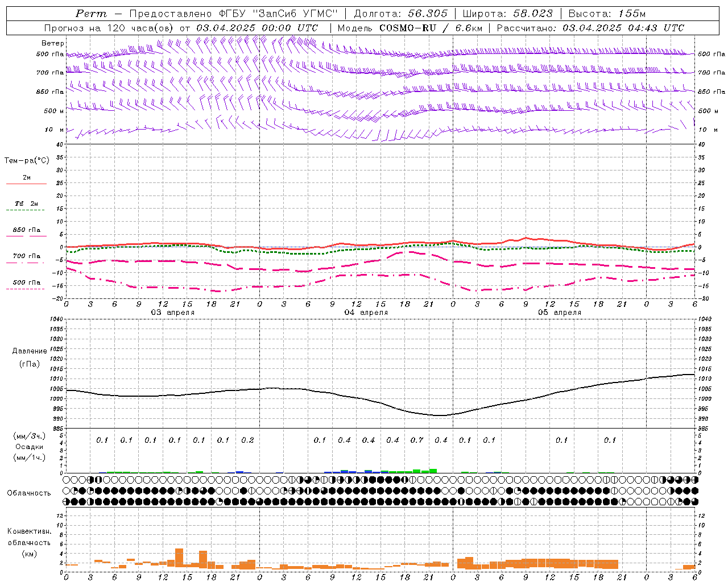Click "-20" at bottom of left temperature axis

pyautogui.click(x=59, y=298)
